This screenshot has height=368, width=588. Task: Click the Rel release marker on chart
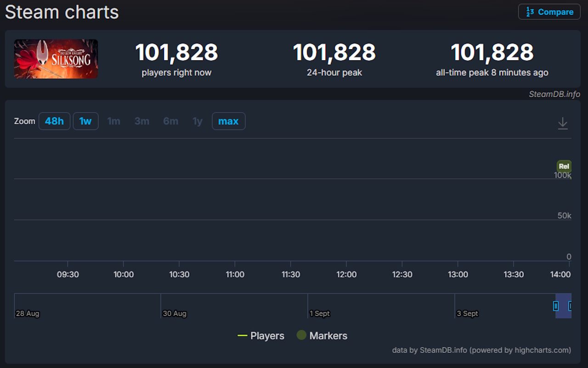(x=564, y=167)
